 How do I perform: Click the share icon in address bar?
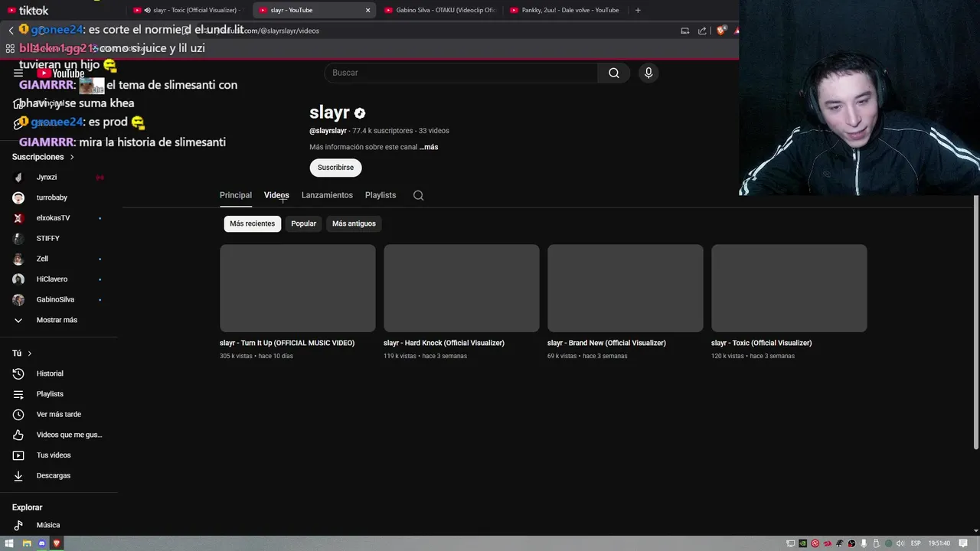702,31
